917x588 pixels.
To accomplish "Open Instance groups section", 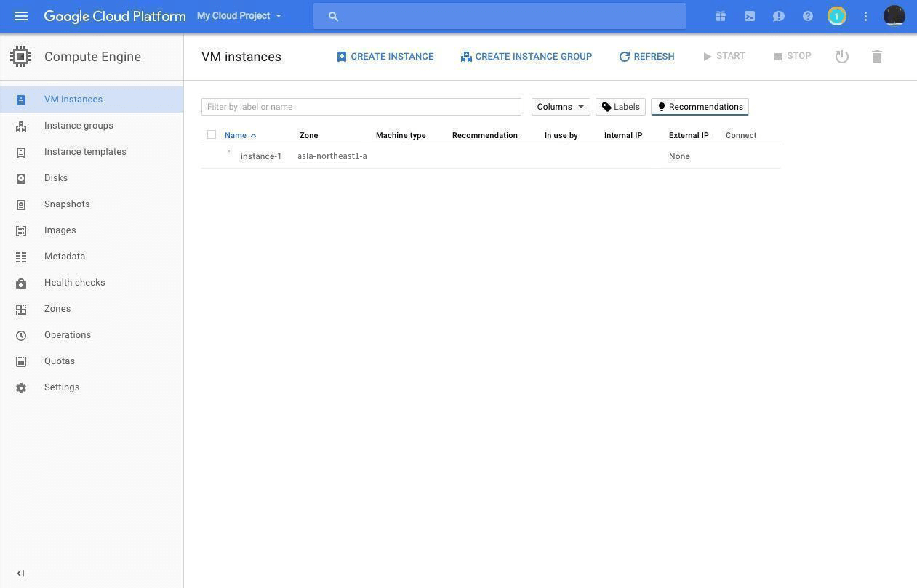I will [92, 126].
